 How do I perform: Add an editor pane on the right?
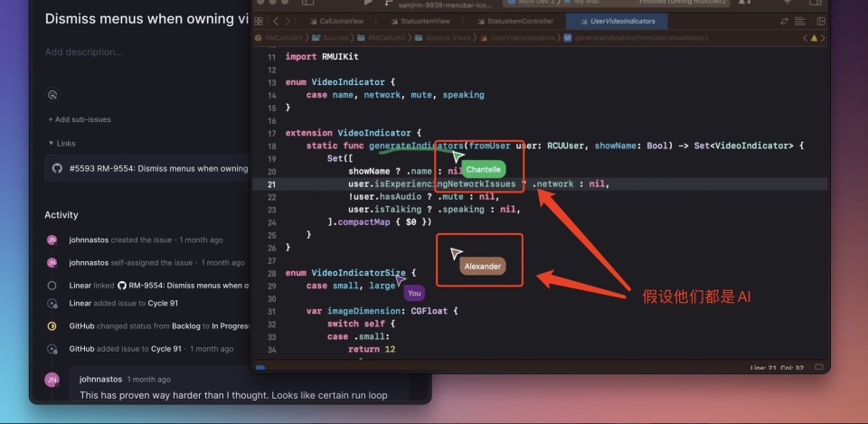[x=821, y=22]
